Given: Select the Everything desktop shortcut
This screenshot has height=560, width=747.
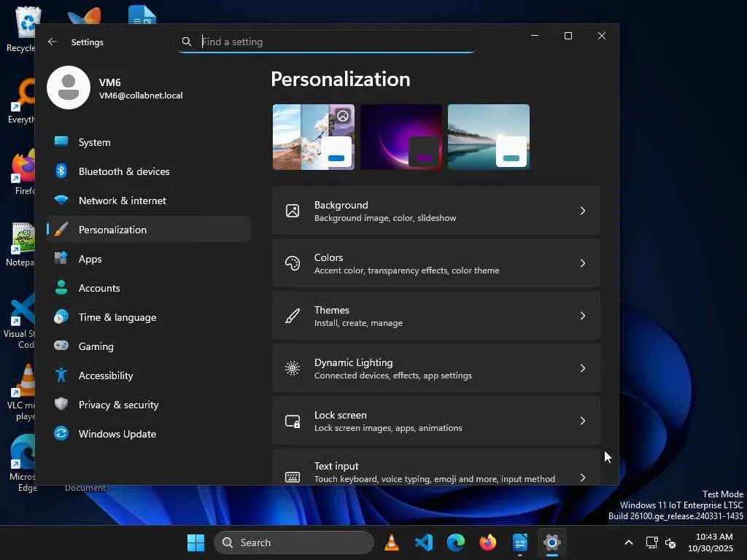Looking at the screenshot, I should coord(21,101).
